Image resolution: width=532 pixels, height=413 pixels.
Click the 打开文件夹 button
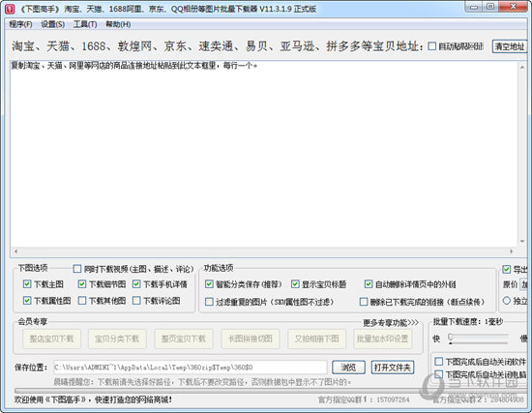[x=393, y=368]
